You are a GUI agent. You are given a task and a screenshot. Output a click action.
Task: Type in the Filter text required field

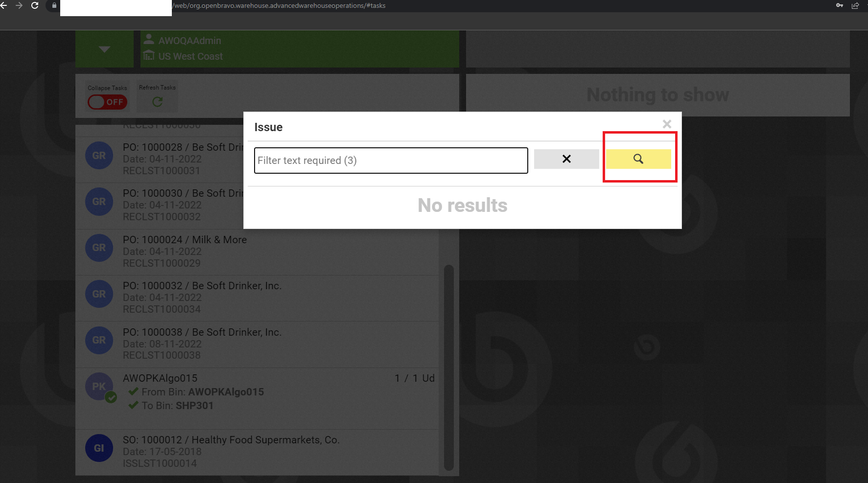point(390,161)
